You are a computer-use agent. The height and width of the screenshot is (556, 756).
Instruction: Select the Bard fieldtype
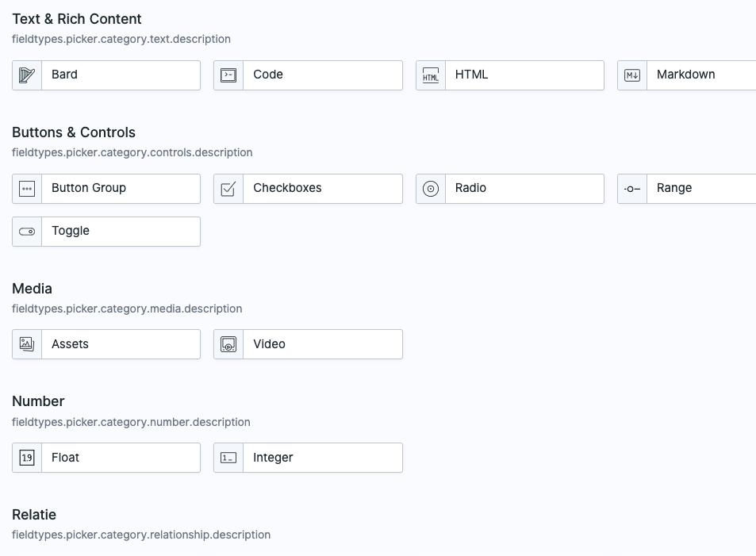pyautogui.click(x=106, y=75)
